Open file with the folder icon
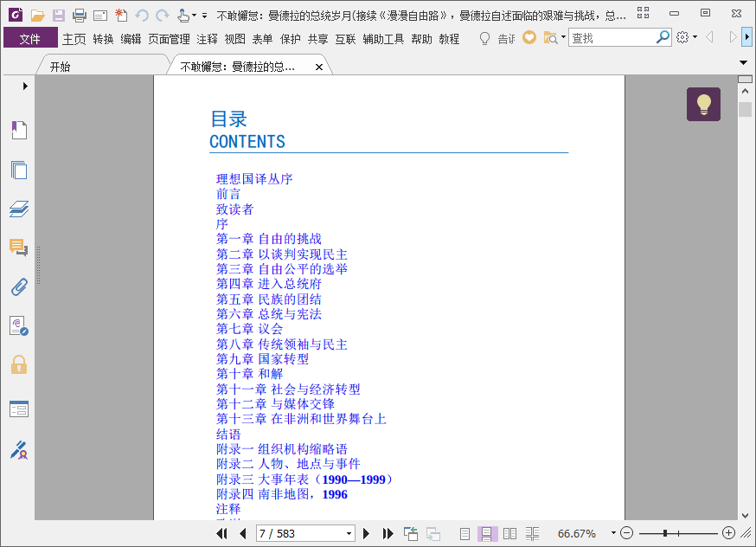This screenshot has width=756, height=547. click(x=37, y=16)
